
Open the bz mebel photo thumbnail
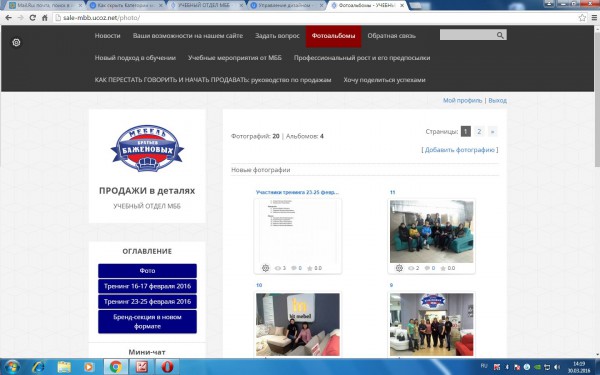298,324
